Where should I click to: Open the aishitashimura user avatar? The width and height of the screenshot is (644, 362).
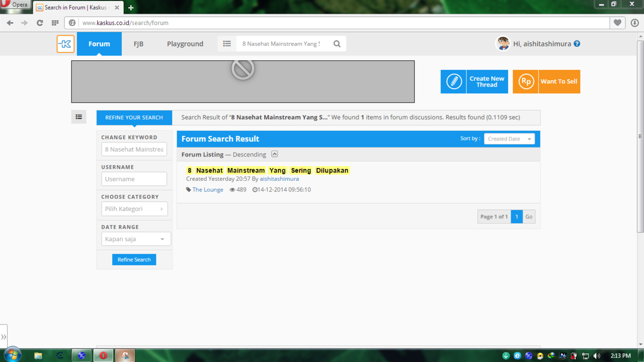[x=503, y=44]
